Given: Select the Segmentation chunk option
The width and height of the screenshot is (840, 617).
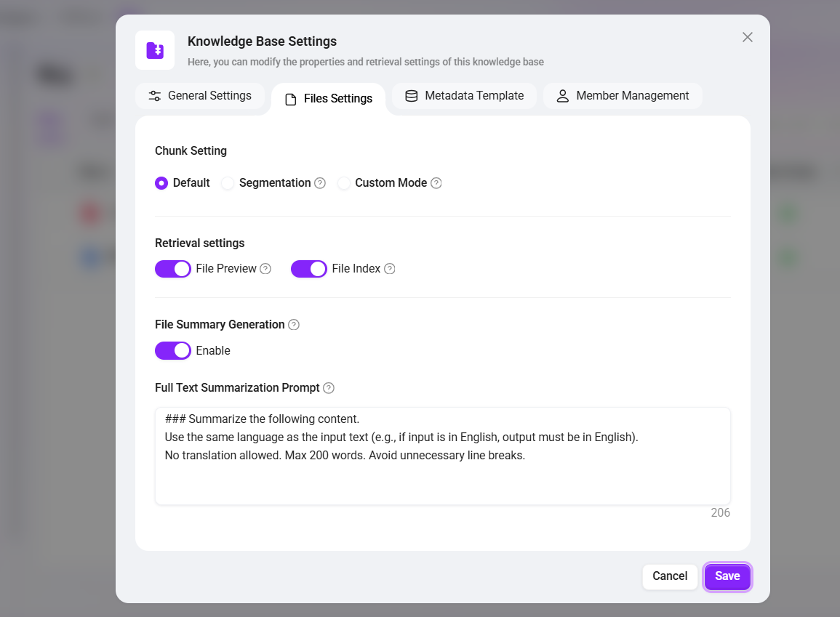Looking at the screenshot, I should pos(228,183).
